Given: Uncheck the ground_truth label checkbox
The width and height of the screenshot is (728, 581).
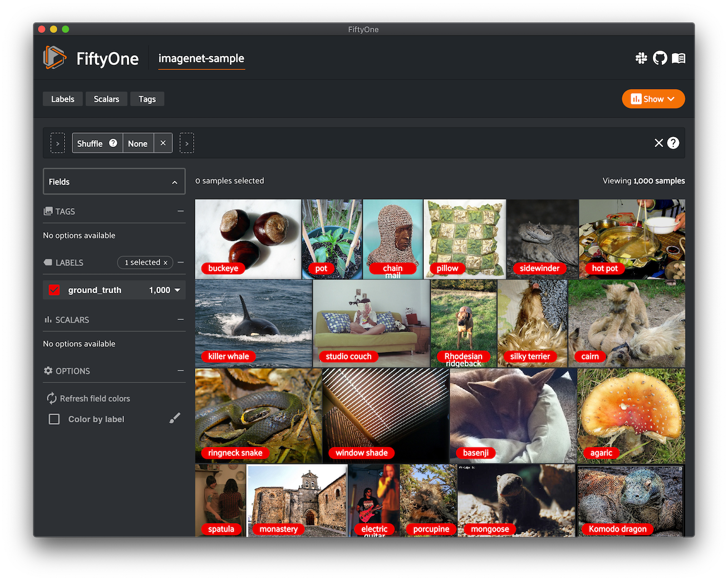Looking at the screenshot, I should tap(54, 290).
